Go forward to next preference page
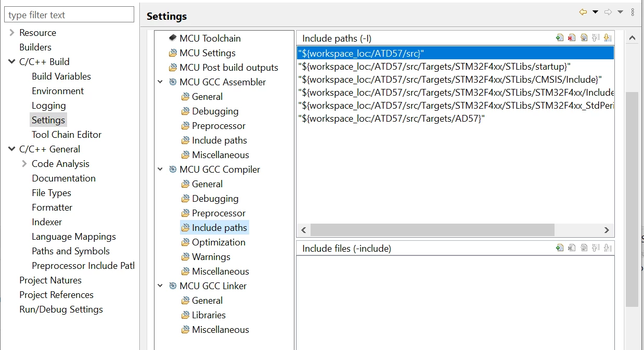644x350 pixels. click(608, 12)
